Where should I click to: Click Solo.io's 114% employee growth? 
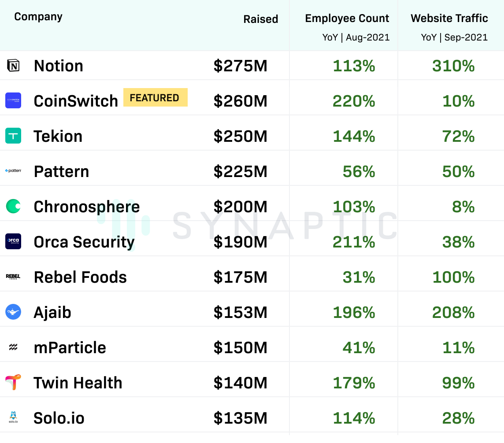point(354,418)
